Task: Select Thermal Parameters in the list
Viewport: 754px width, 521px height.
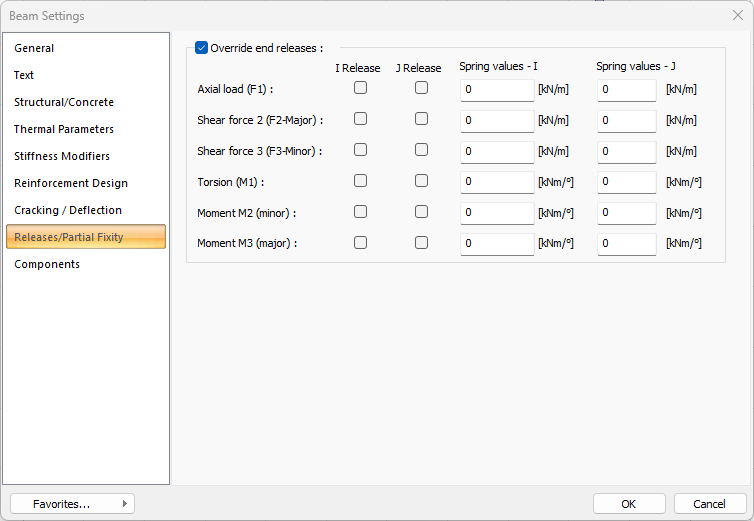Action: [x=64, y=129]
